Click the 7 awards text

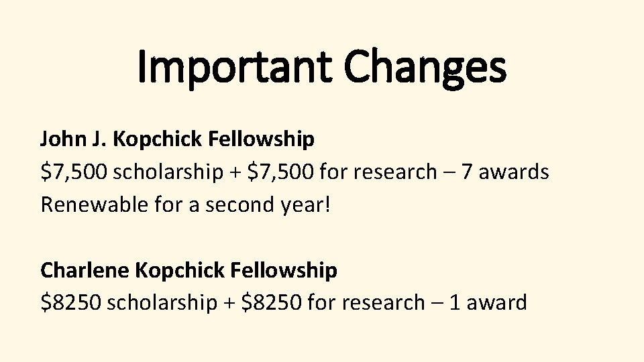click(504, 172)
